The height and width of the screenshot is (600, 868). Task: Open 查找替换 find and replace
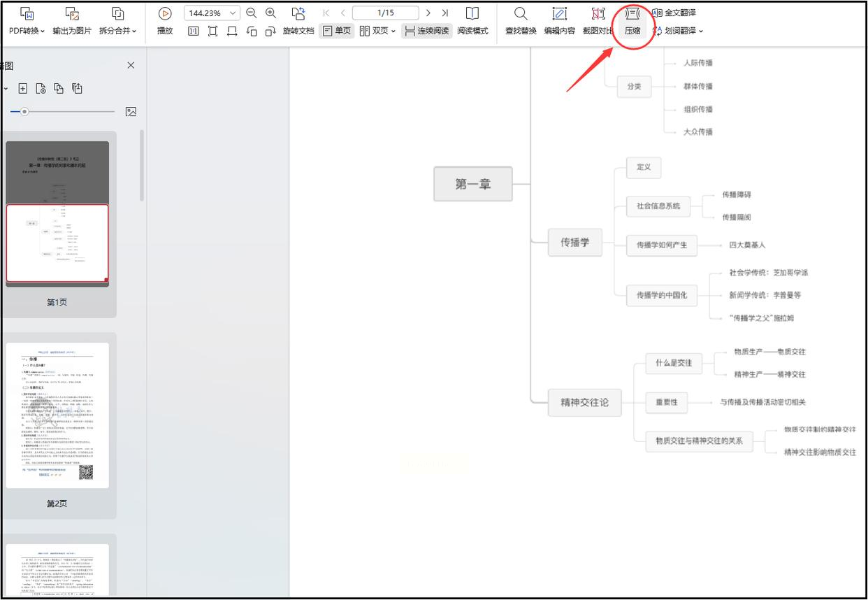pos(521,22)
